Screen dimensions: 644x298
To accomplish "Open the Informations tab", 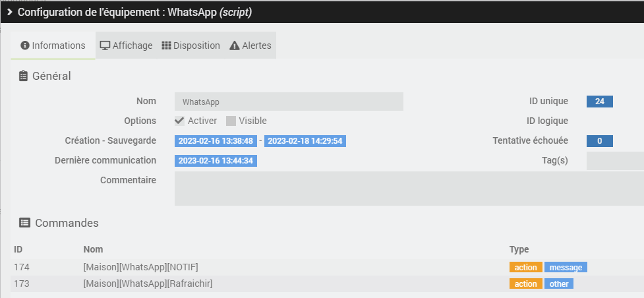I will point(53,45).
